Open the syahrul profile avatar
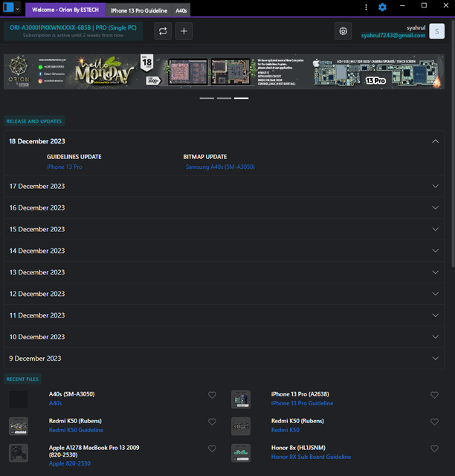Viewport: 455px width, 476px height. click(x=437, y=31)
